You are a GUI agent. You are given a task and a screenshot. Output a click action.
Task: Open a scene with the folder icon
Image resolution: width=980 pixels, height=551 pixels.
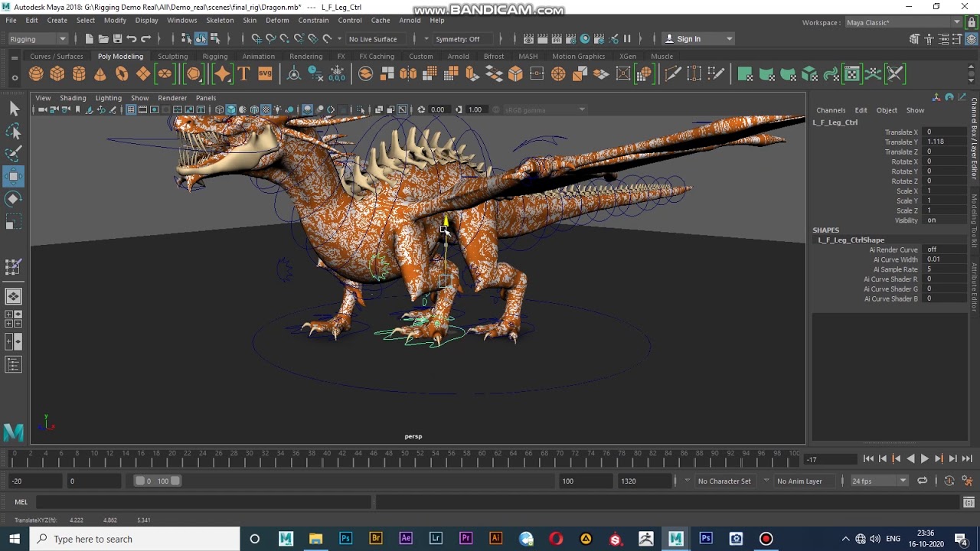coord(103,39)
